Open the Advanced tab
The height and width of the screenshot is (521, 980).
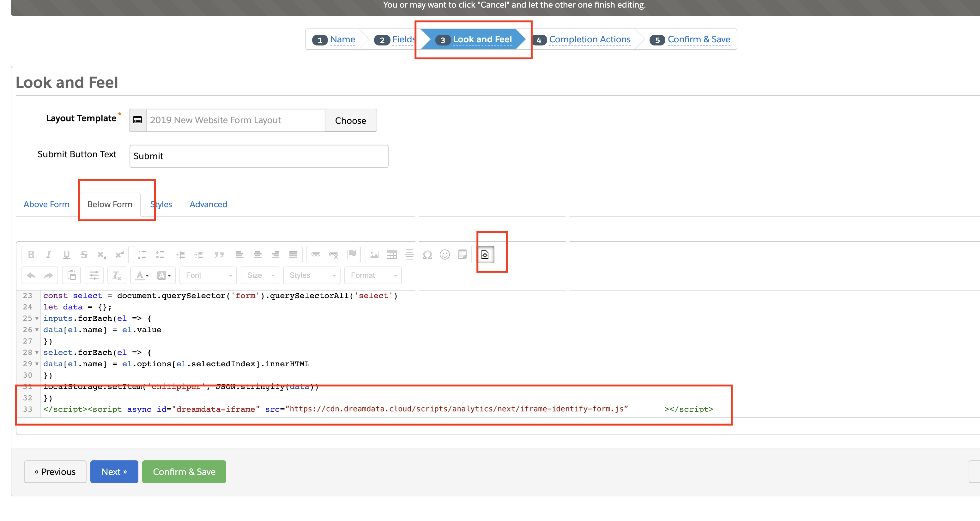coord(208,204)
